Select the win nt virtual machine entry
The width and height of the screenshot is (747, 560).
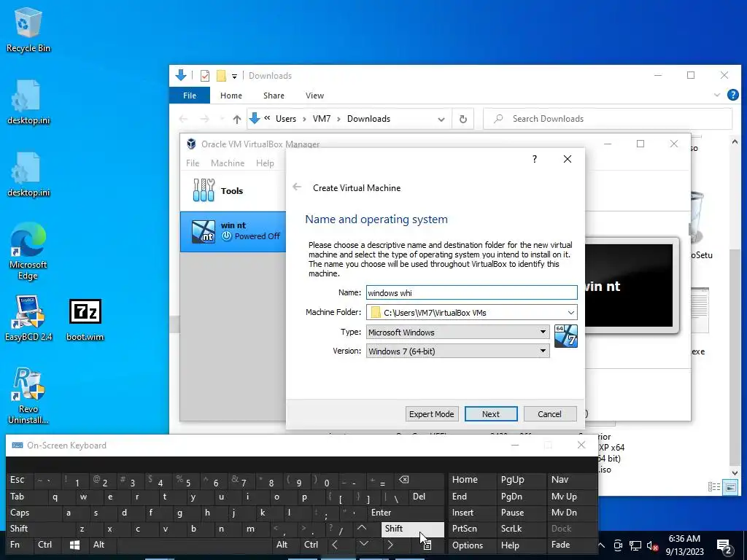coord(233,231)
